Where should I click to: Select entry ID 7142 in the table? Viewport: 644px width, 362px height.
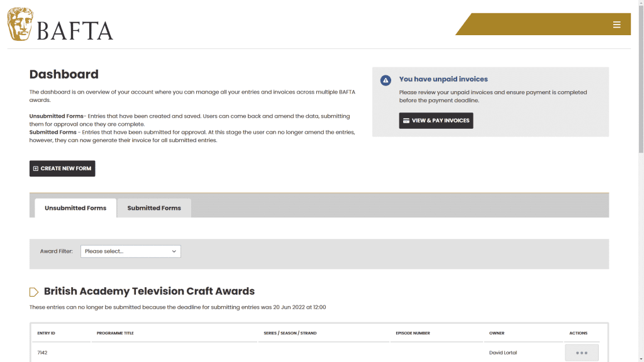tap(42, 353)
